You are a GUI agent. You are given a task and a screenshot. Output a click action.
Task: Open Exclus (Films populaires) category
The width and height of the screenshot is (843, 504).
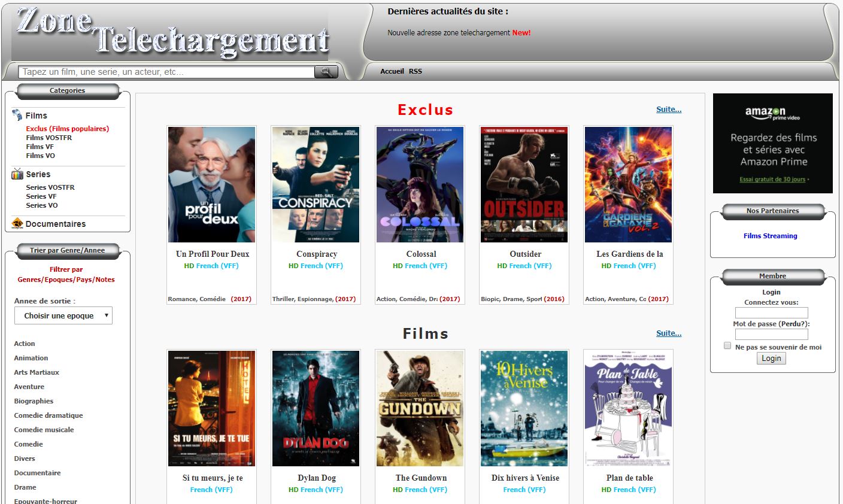tap(68, 129)
